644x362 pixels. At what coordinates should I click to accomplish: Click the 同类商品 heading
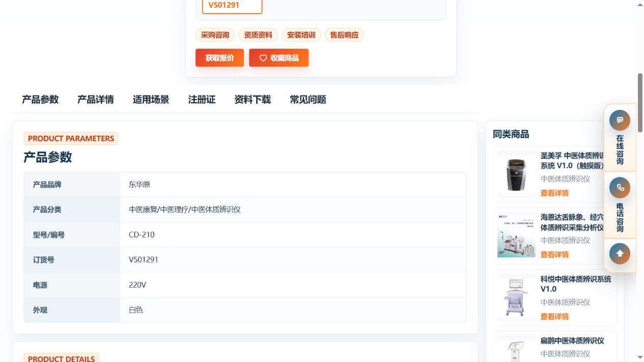[x=511, y=134]
